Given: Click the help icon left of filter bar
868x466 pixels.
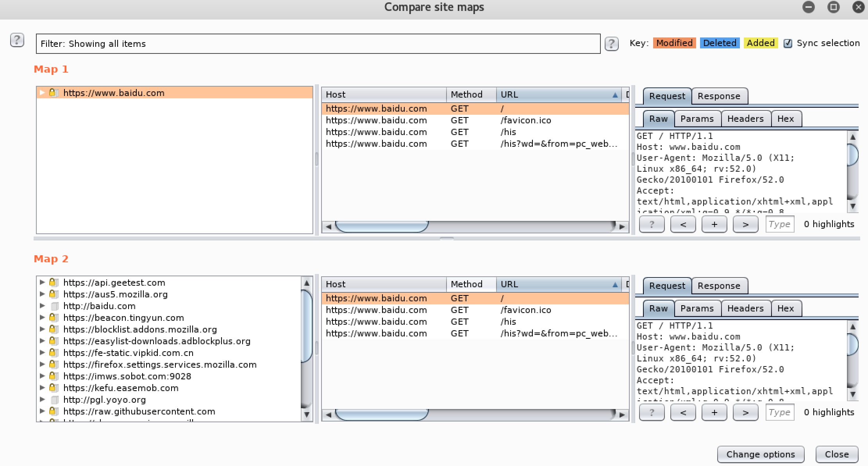Looking at the screenshot, I should coord(17,40).
